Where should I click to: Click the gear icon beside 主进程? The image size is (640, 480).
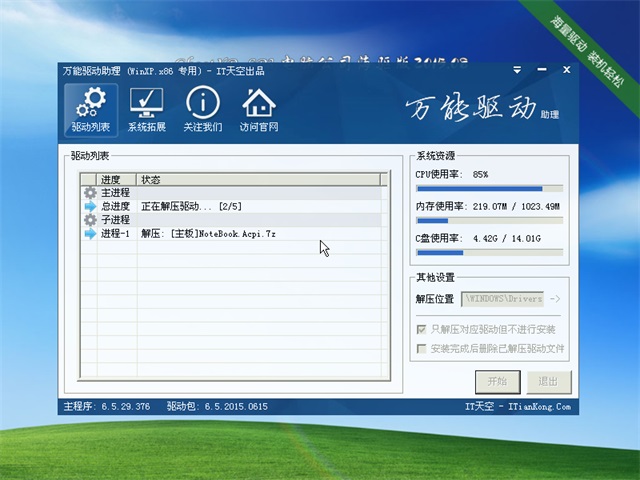[90, 193]
